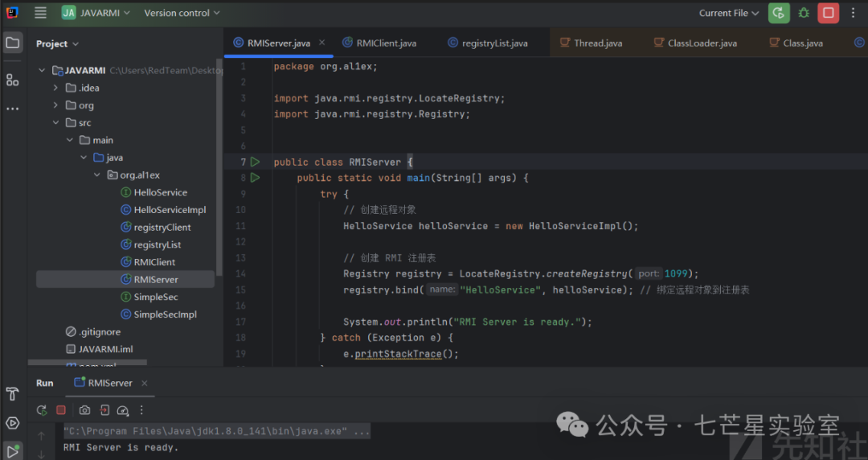The height and width of the screenshot is (460, 868).
Task: Click the java.exe command line in console
Action: (216, 431)
